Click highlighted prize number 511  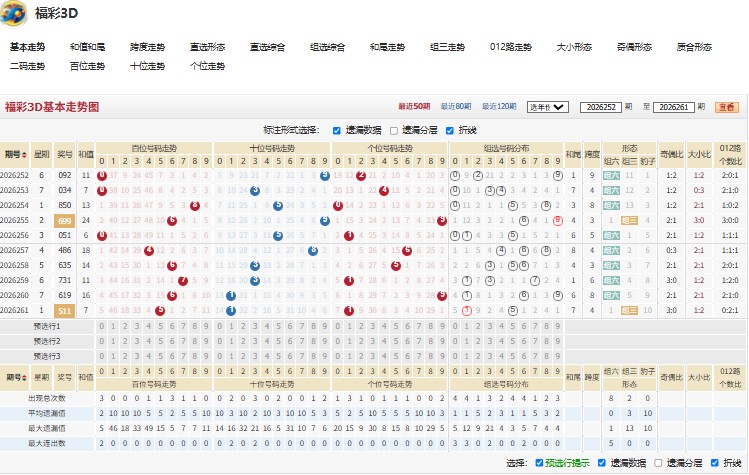click(x=64, y=311)
